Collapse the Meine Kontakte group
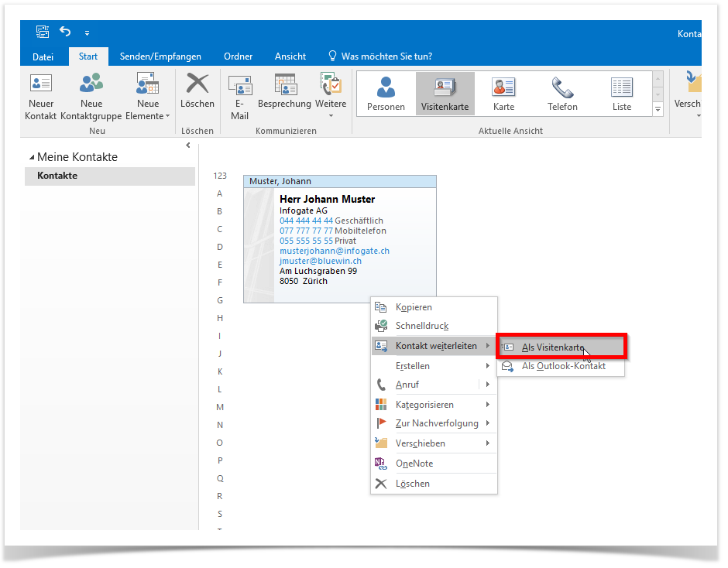The image size is (728, 568). (32, 157)
